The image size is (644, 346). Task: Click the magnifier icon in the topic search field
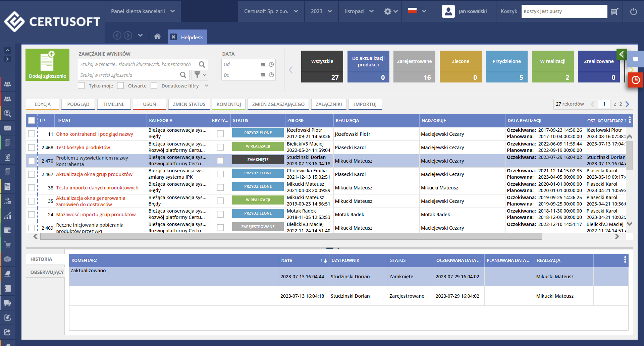(x=202, y=64)
